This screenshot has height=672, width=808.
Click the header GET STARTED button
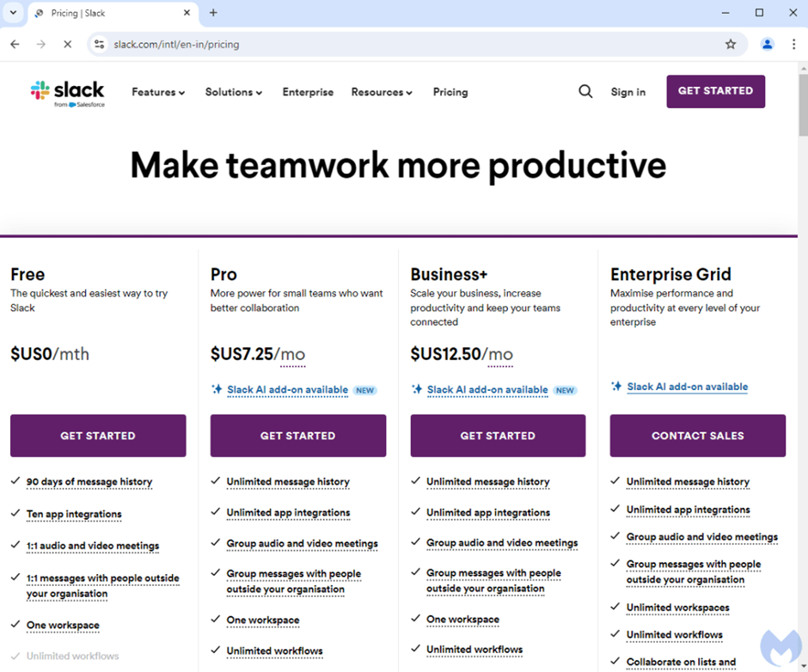[x=716, y=91]
